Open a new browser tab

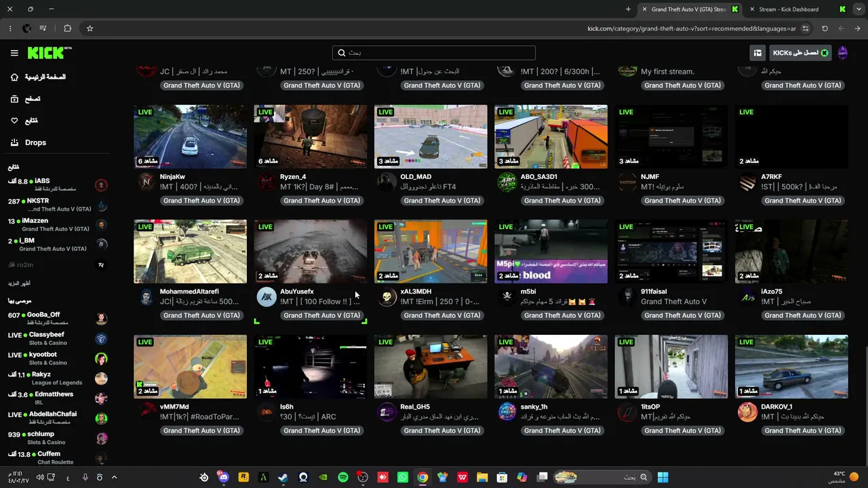[628, 9]
